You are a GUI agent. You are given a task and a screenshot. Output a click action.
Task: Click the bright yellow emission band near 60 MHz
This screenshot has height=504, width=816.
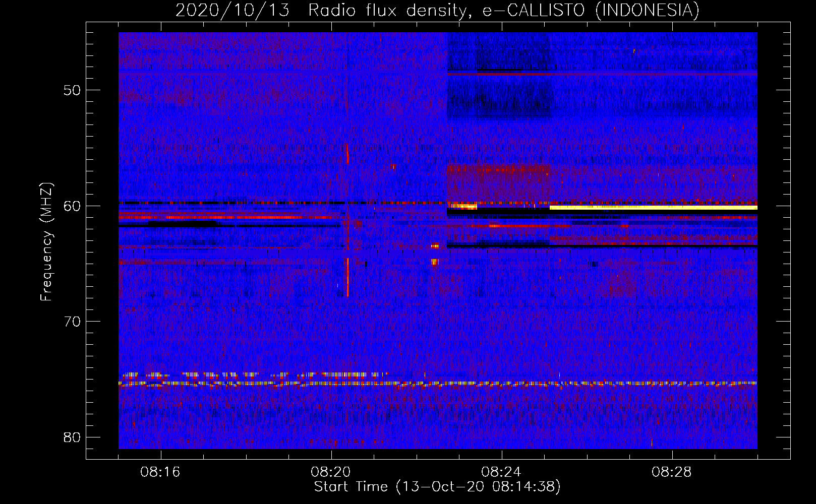click(653, 208)
